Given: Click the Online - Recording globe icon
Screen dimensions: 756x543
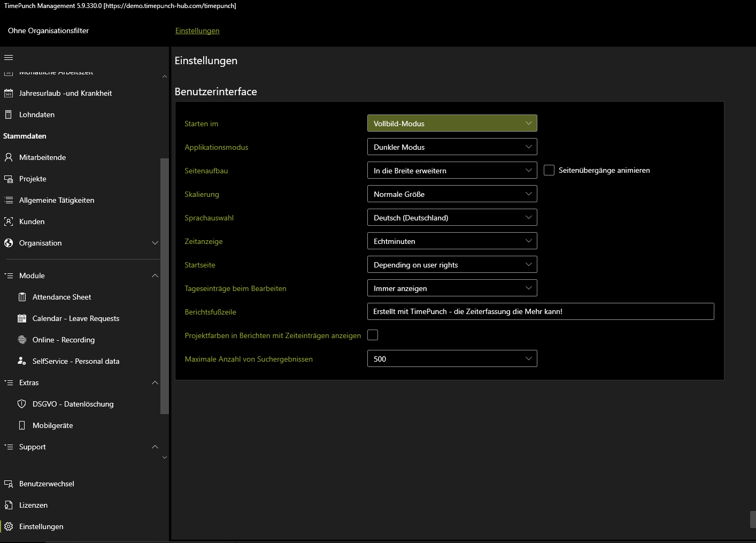Looking at the screenshot, I should tap(22, 340).
